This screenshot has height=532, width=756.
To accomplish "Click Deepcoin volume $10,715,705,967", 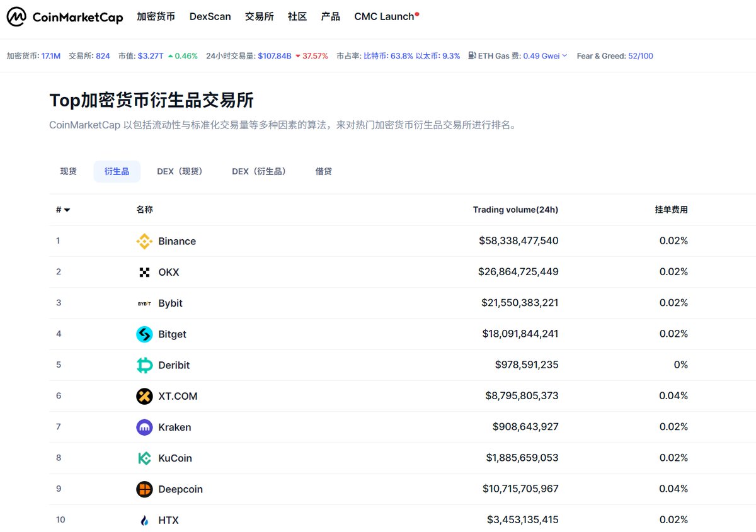I will (520, 489).
